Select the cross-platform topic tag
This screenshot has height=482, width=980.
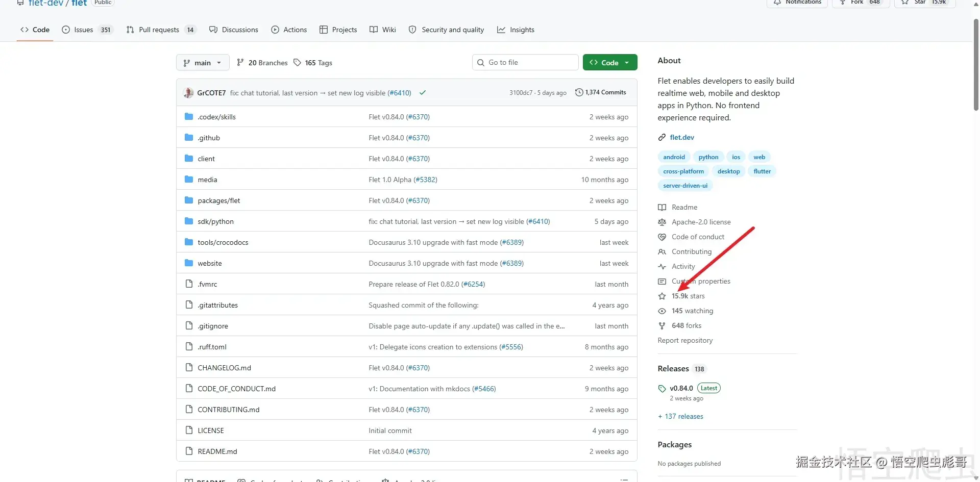[x=683, y=171]
